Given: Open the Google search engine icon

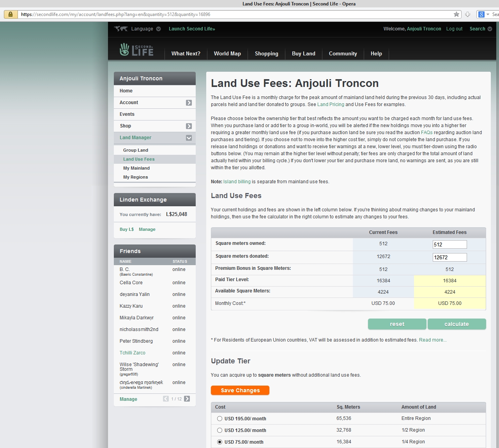Looking at the screenshot, I should click(481, 14).
